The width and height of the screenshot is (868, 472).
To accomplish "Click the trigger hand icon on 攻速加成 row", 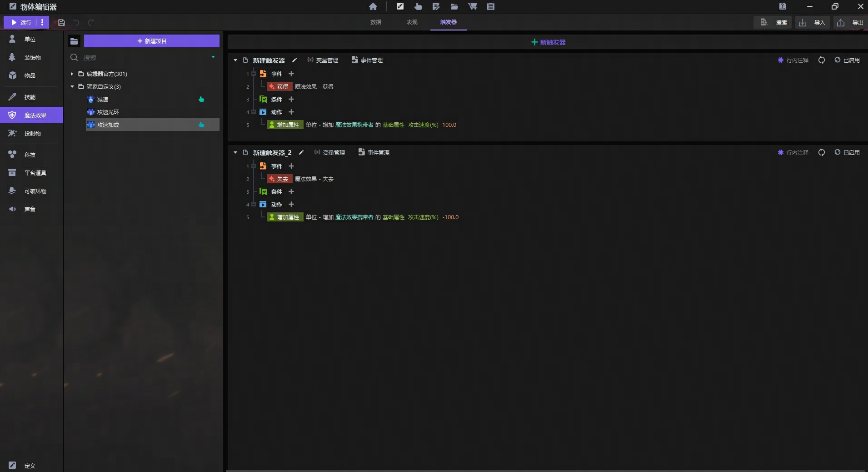I will [201, 125].
